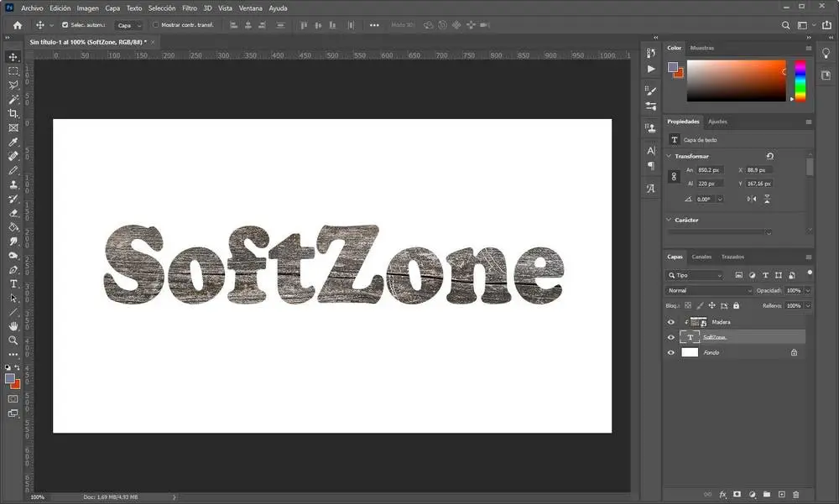The image size is (839, 504).
Task: Enable Mostrar contr. transf. checkbox
Action: [x=156, y=25]
